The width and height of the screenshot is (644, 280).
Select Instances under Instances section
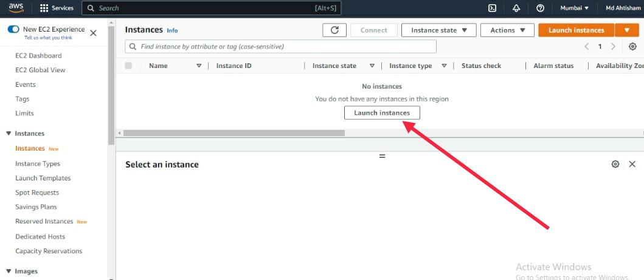(x=30, y=148)
